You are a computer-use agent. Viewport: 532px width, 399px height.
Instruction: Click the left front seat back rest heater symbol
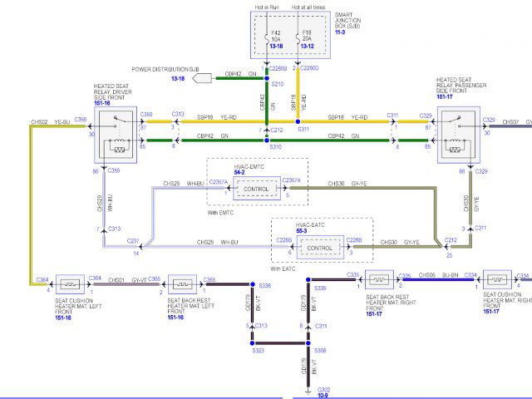183,282
